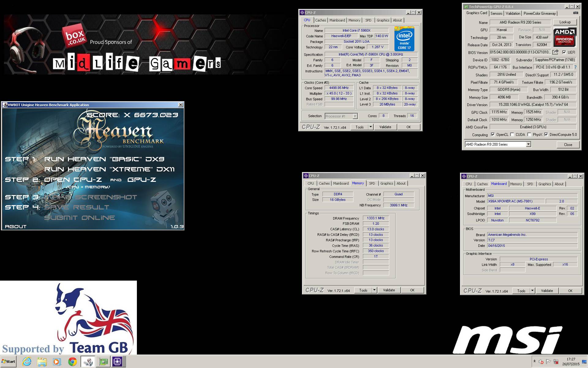This screenshot has width=588, height=368.
Task: Open Tools dropdown arrow in CPU-Z Mainboard window
Action: pyautogui.click(x=532, y=290)
